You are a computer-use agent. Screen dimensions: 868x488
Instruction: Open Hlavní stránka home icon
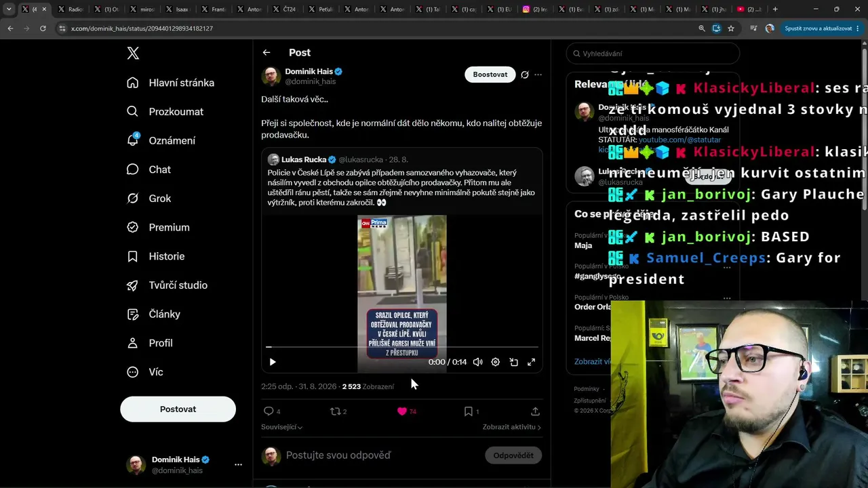coord(133,83)
